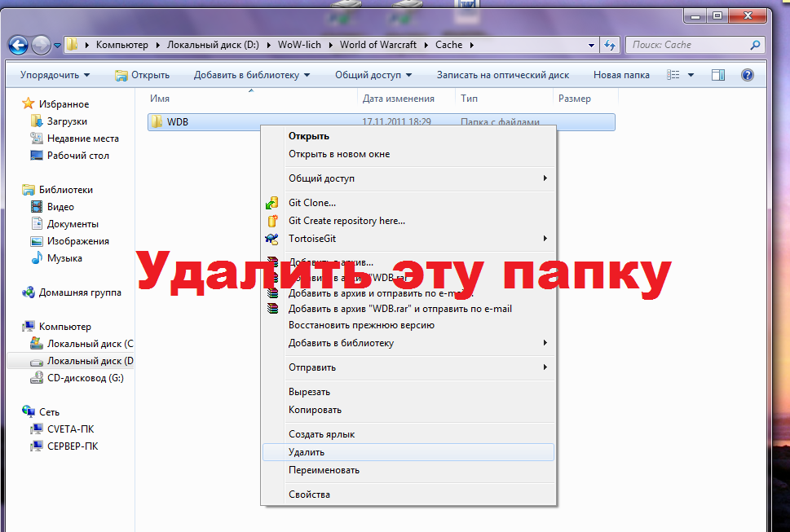Choose Создать ярлык in the context menu
This screenshot has height=532, width=790.
(x=408, y=434)
